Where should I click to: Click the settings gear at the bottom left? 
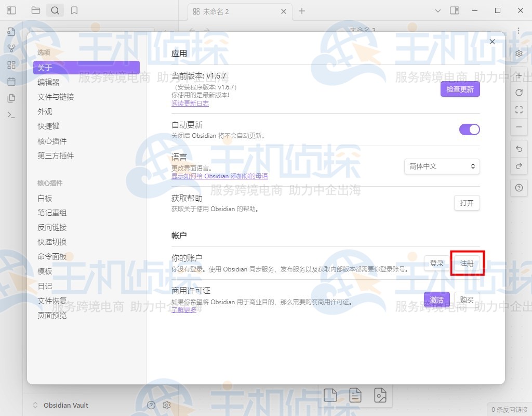pos(167,405)
